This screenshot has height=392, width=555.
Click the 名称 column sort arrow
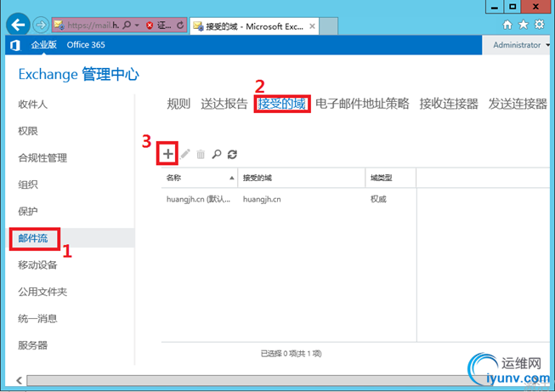point(232,178)
